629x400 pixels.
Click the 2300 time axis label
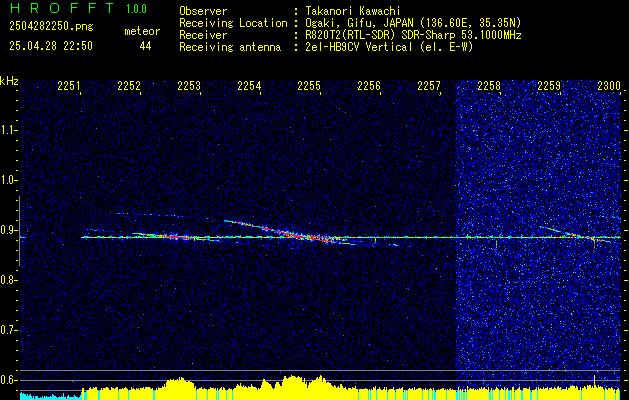pos(609,85)
